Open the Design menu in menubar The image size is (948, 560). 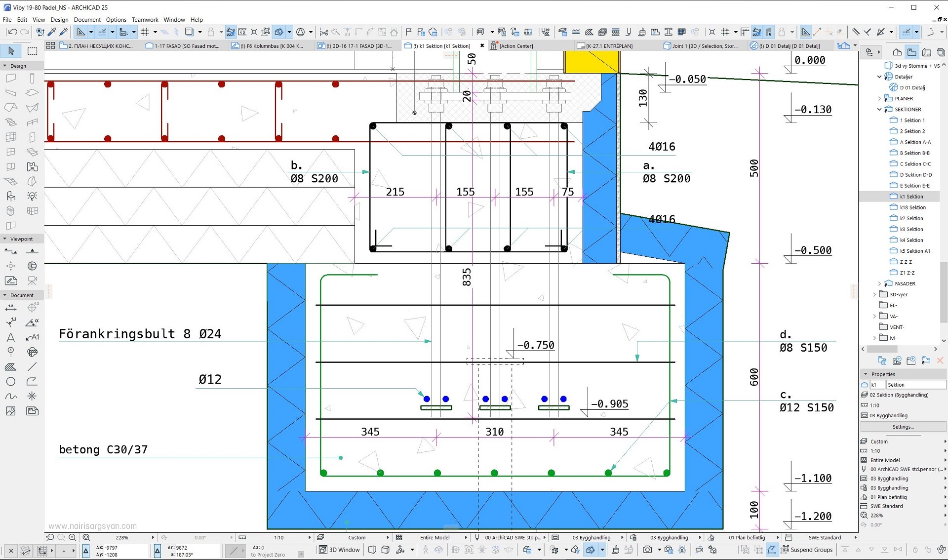[60, 19]
